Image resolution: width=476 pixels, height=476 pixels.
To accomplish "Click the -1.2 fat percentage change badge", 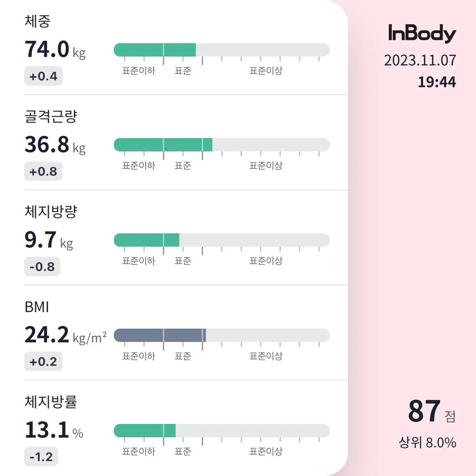I will [x=41, y=456].
